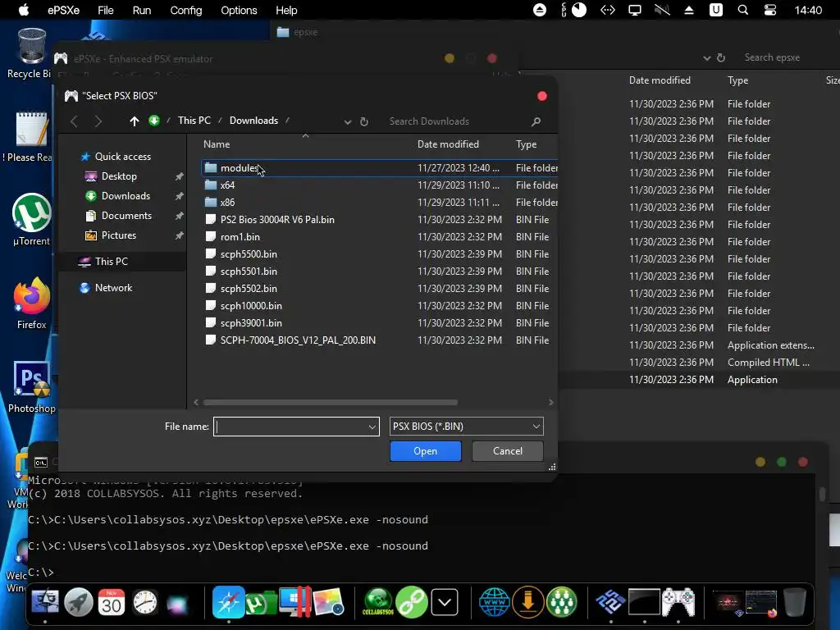Click the muted sound icon in menu bar
Image resolution: width=840 pixels, height=630 pixels.
point(662,10)
